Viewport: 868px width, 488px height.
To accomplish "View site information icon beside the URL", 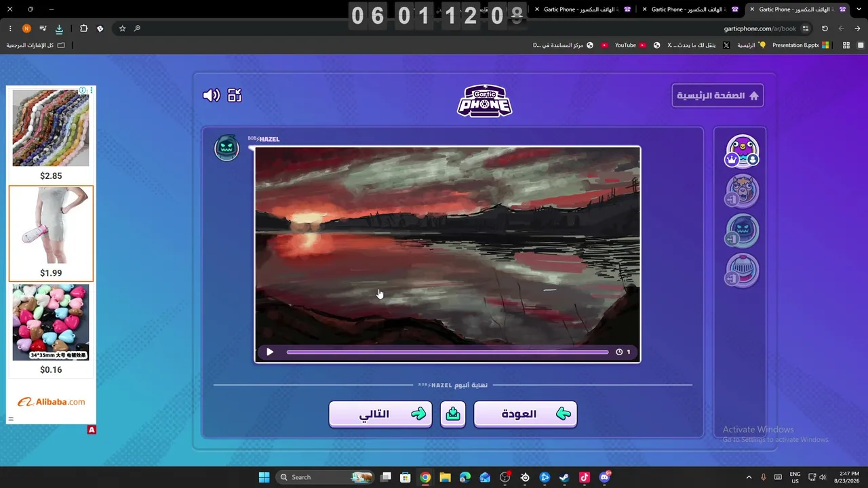I will (806, 28).
